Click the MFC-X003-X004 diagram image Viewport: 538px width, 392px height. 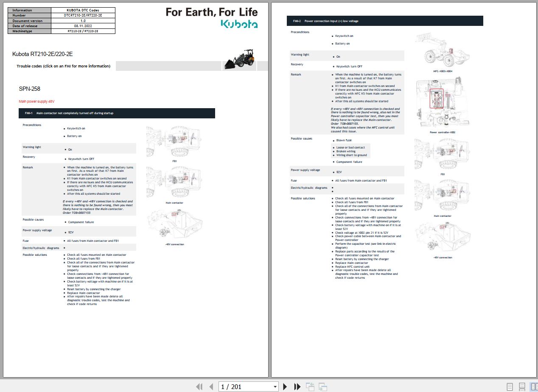point(443,50)
